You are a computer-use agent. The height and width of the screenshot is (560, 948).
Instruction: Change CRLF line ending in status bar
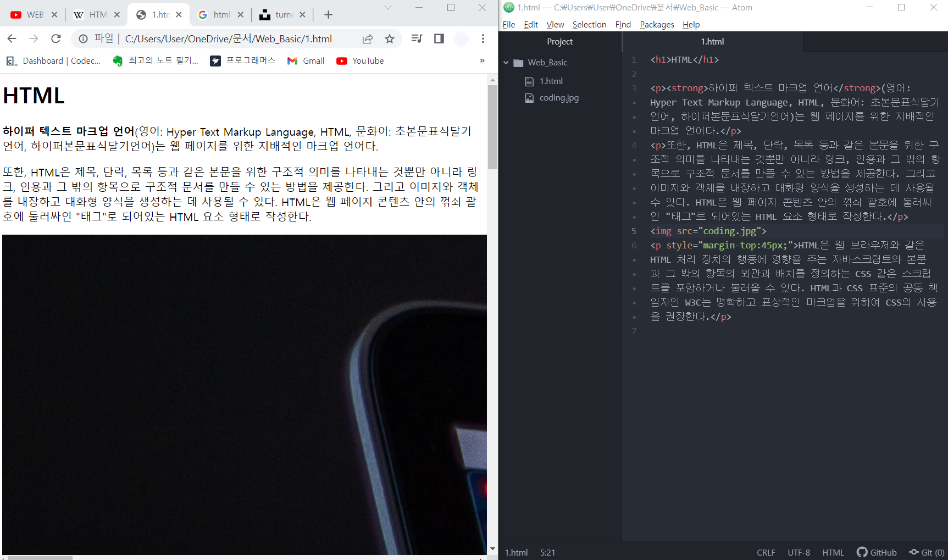click(766, 552)
